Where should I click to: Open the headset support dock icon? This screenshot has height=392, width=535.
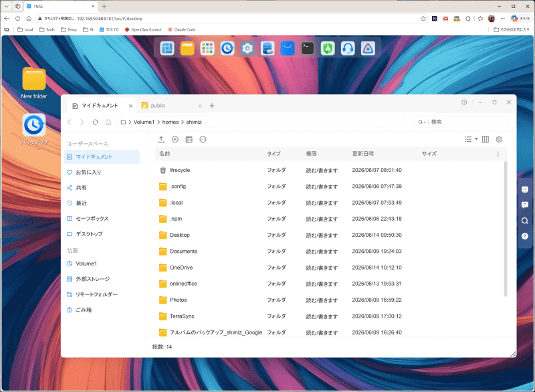point(348,48)
